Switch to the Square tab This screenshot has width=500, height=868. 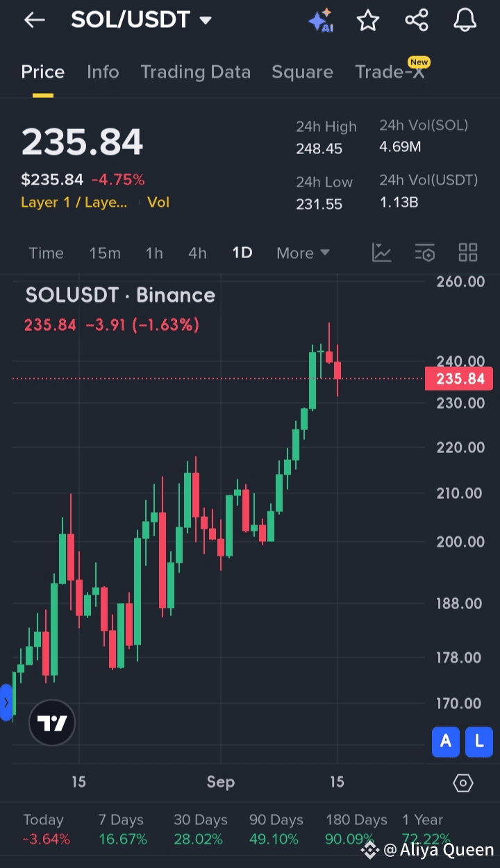point(302,72)
